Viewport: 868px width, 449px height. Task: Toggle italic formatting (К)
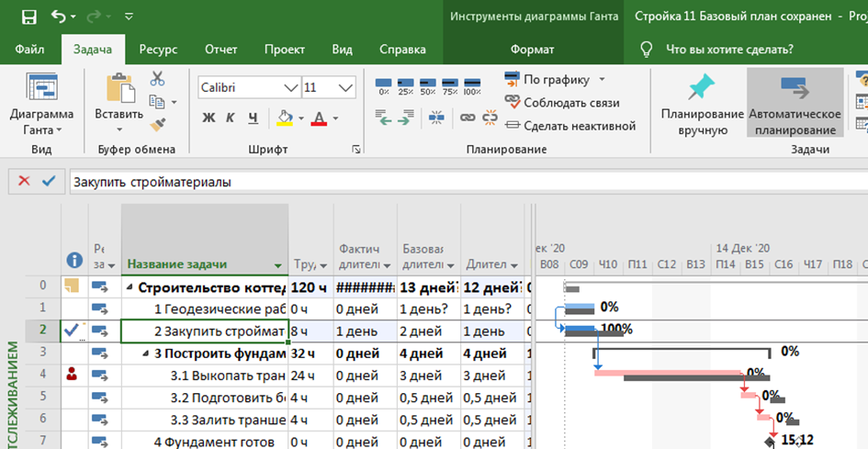[x=231, y=118]
